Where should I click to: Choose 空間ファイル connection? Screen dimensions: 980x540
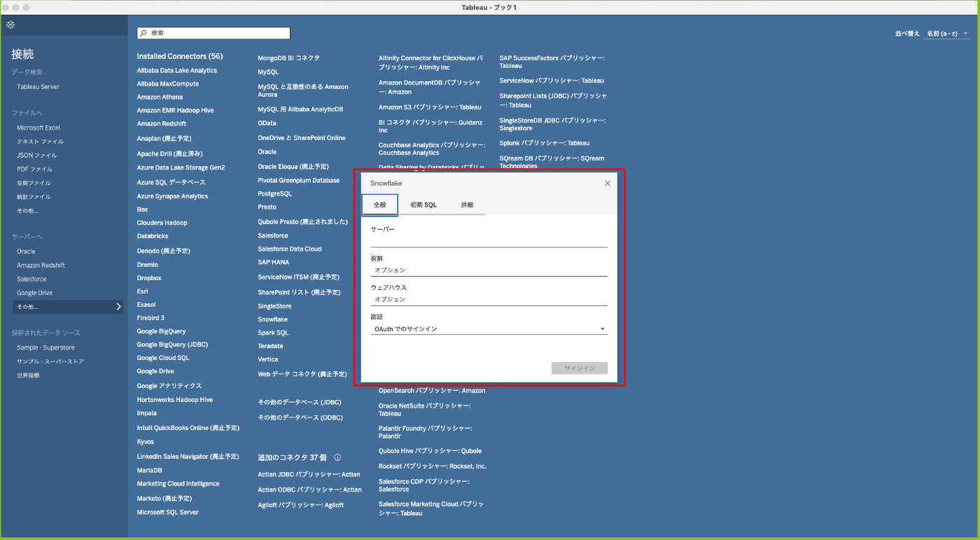(x=34, y=183)
